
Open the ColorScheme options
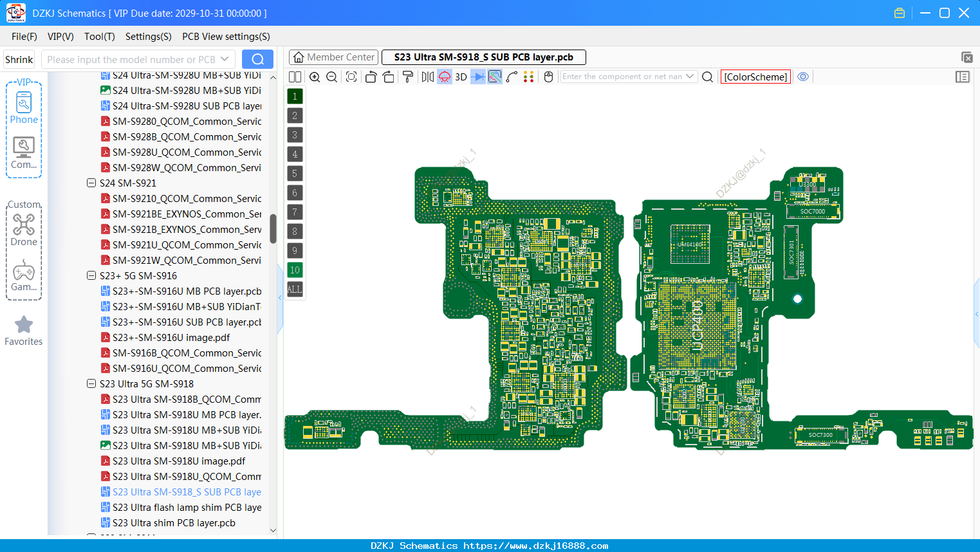[755, 77]
